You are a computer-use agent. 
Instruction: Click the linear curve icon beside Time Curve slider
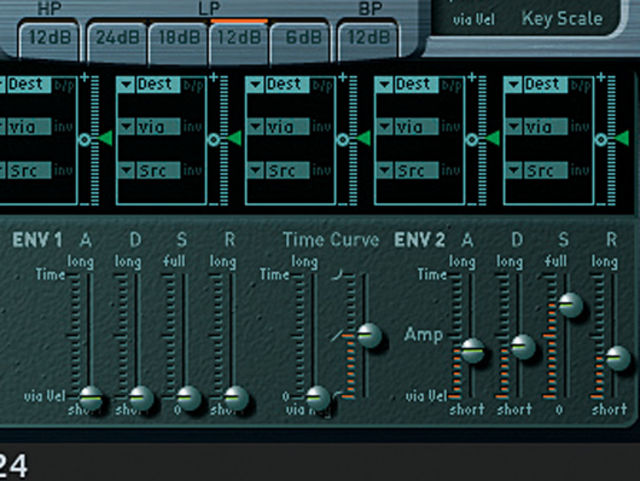point(337,336)
